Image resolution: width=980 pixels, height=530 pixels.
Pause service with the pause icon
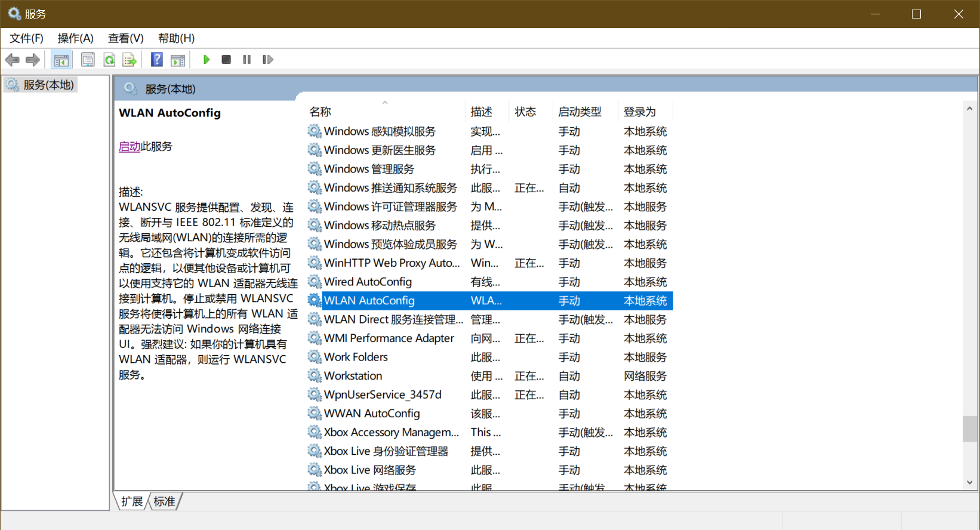(x=246, y=60)
